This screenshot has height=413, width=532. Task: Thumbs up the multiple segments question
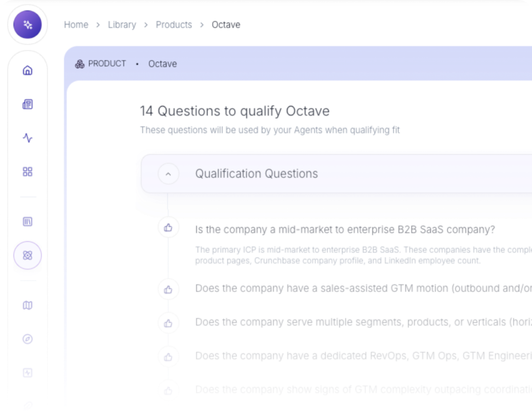(168, 323)
